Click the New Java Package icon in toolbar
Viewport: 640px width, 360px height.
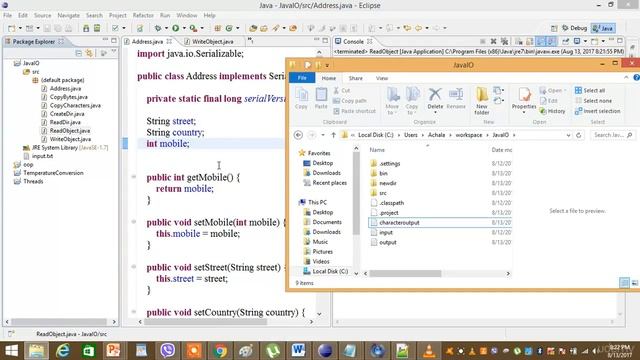[218, 28]
